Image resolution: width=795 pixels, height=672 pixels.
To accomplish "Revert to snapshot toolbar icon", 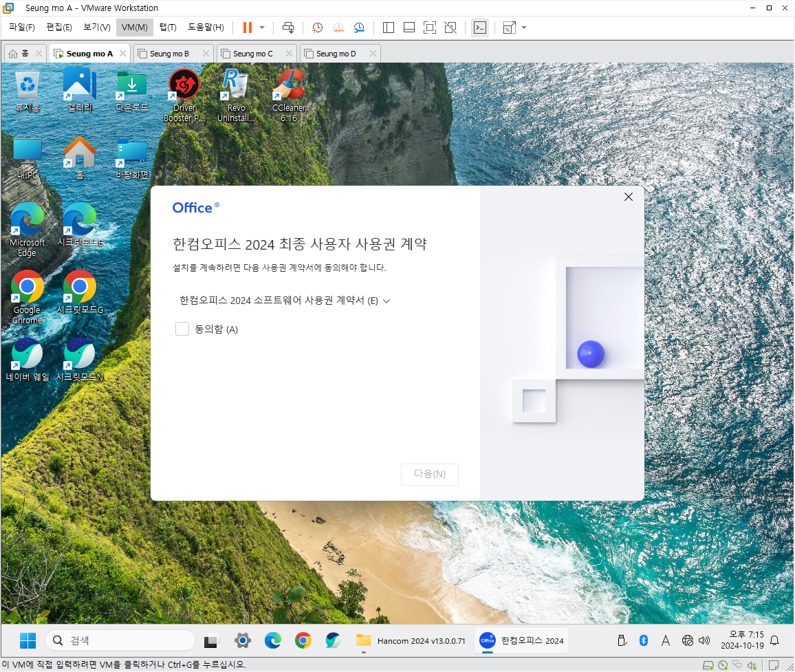I will tap(338, 28).
